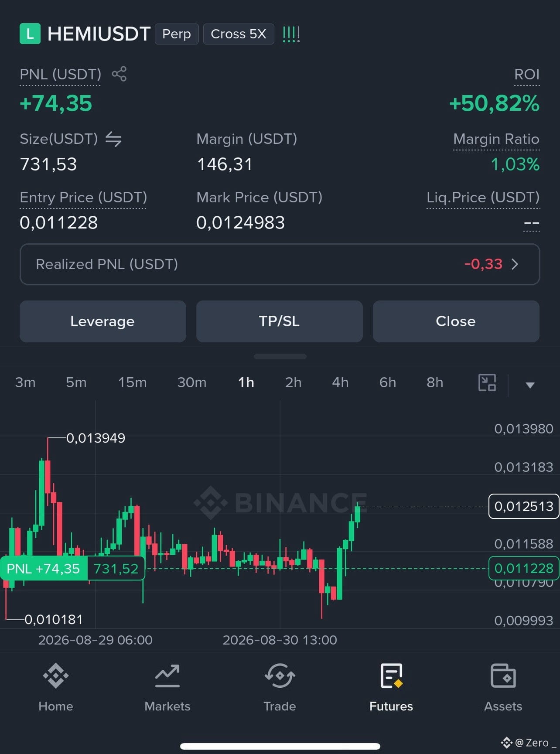
Task: Expand the chart options dropdown arrow
Action: (x=530, y=385)
